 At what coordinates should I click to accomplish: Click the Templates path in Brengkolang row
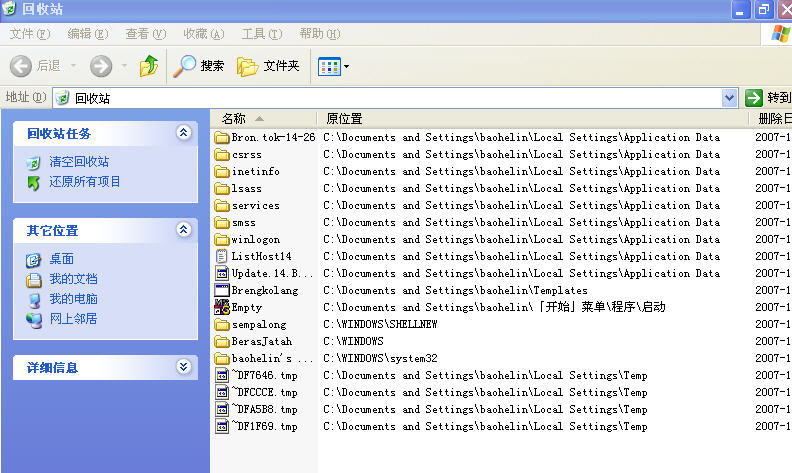click(x=455, y=291)
